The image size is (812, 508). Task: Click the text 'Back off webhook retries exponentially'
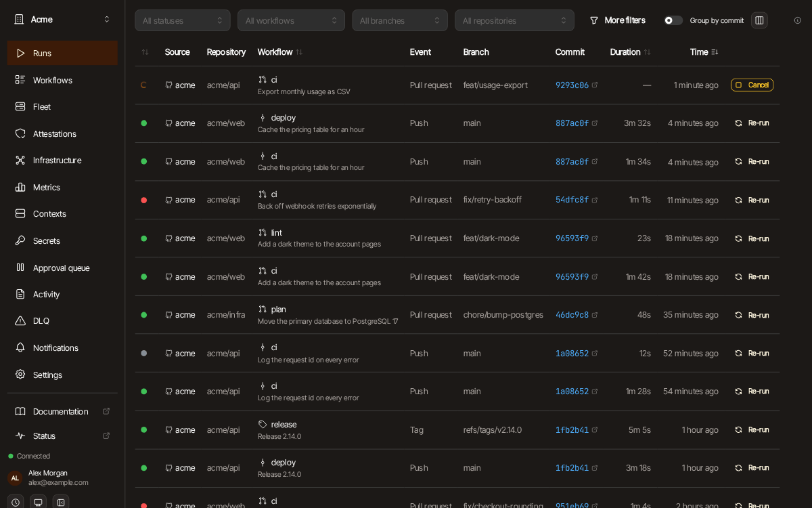click(317, 206)
